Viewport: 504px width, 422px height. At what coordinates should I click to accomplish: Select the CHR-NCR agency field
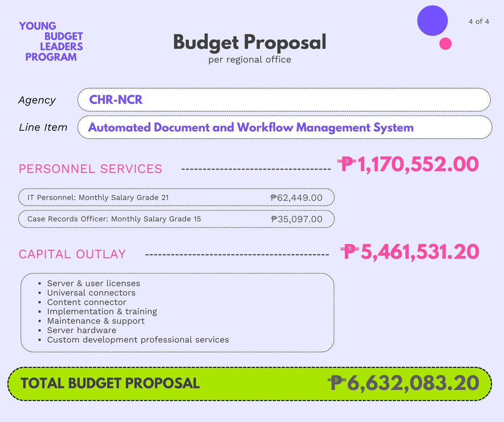(x=284, y=100)
